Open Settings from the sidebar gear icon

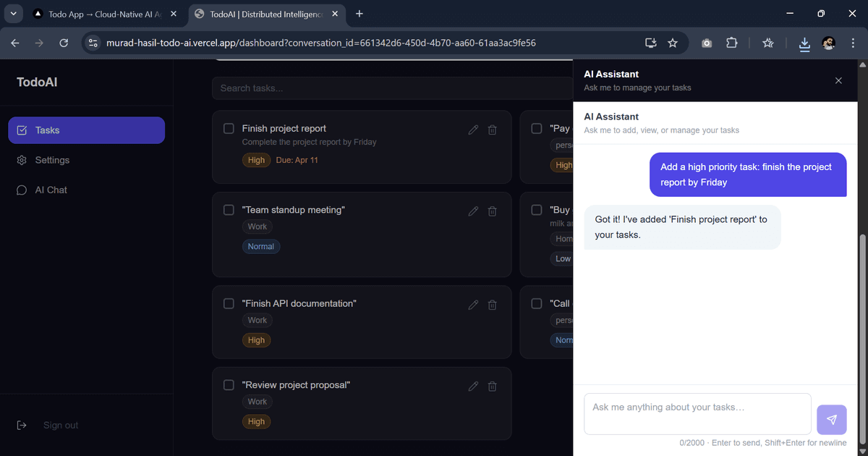(52, 160)
